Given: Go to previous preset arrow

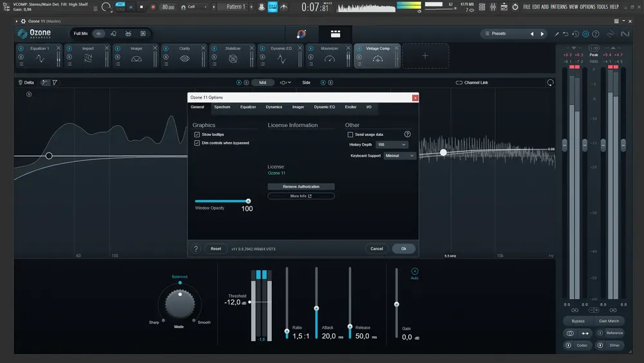Looking at the screenshot, I should pos(533,34).
